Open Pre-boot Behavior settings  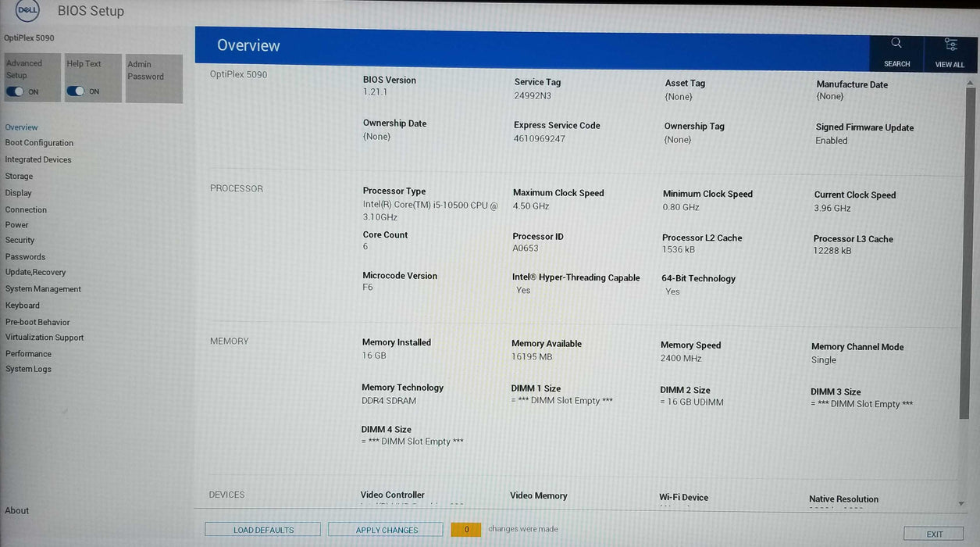tap(37, 322)
